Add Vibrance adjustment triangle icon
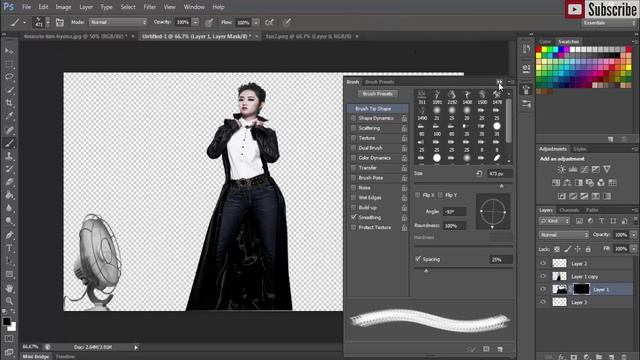 click(x=607, y=169)
